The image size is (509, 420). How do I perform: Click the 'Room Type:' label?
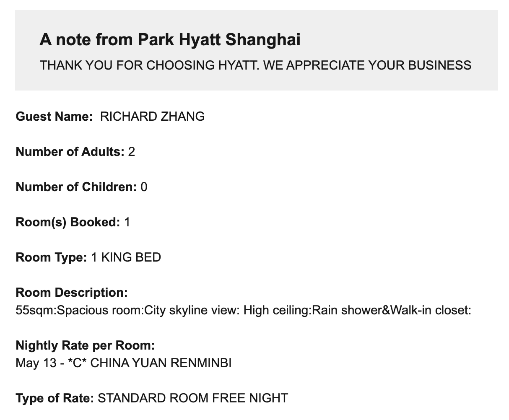[x=51, y=257]
